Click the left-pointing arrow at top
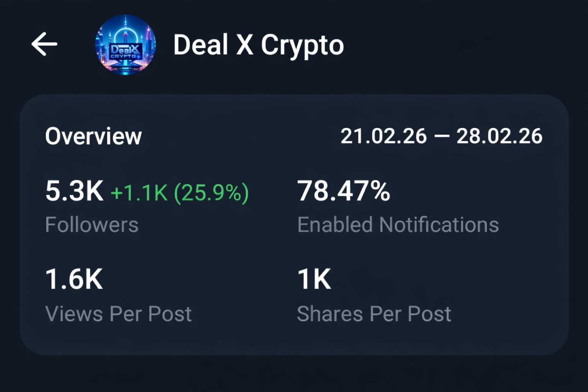The image size is (588, 392). 45,44
